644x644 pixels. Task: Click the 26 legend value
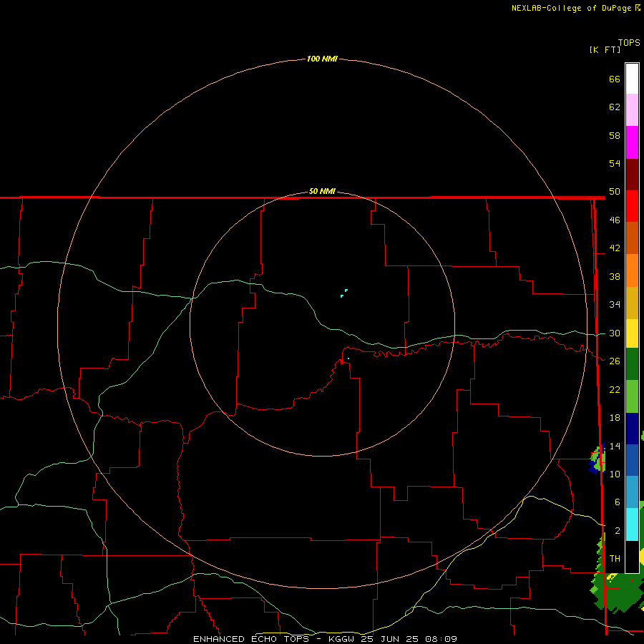pos(615,361)
